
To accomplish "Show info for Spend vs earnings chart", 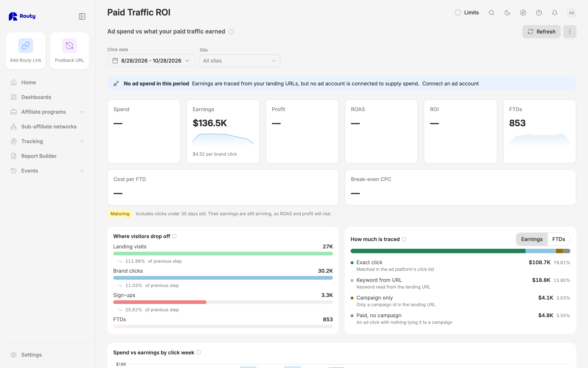I will pyautogui.click(x=198, y=352).
